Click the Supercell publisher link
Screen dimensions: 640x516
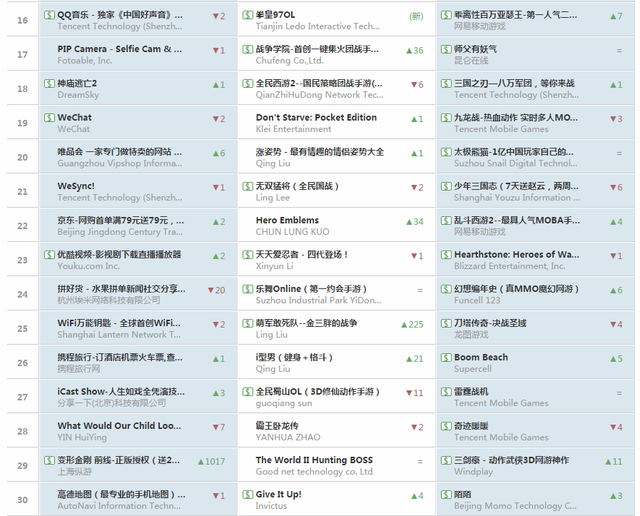[x=473, y=370]
